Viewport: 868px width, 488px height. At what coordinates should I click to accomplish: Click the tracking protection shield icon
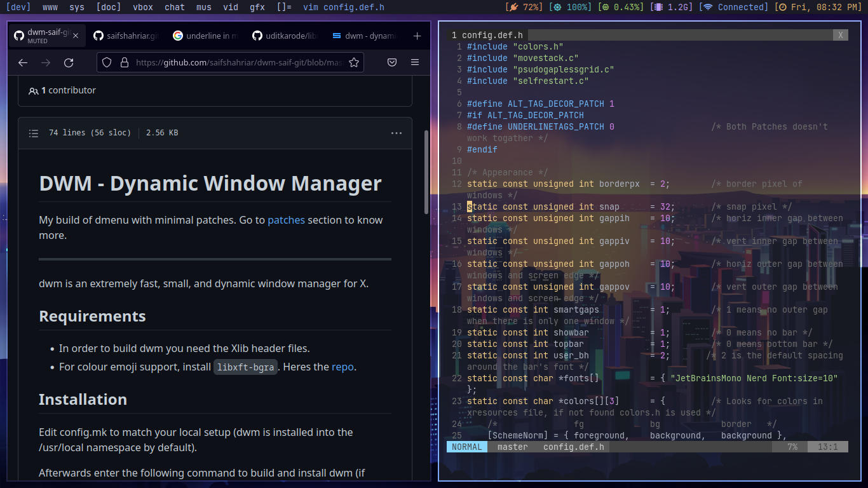point(107,62)
